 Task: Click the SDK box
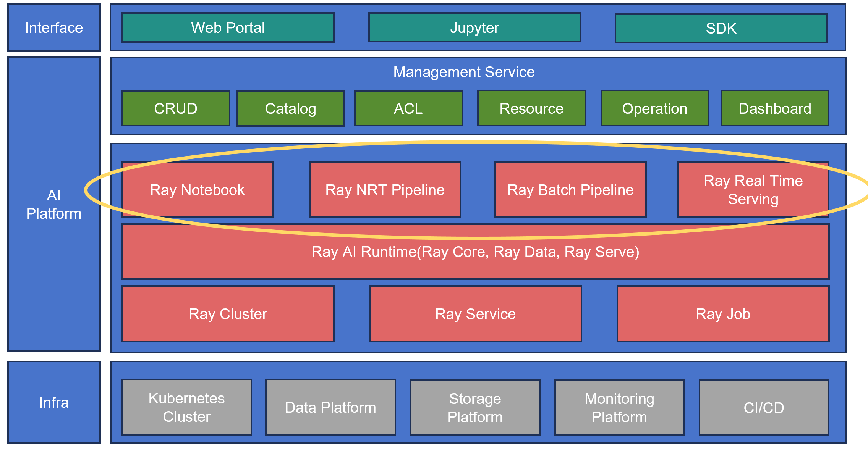[x=721, y=28]
